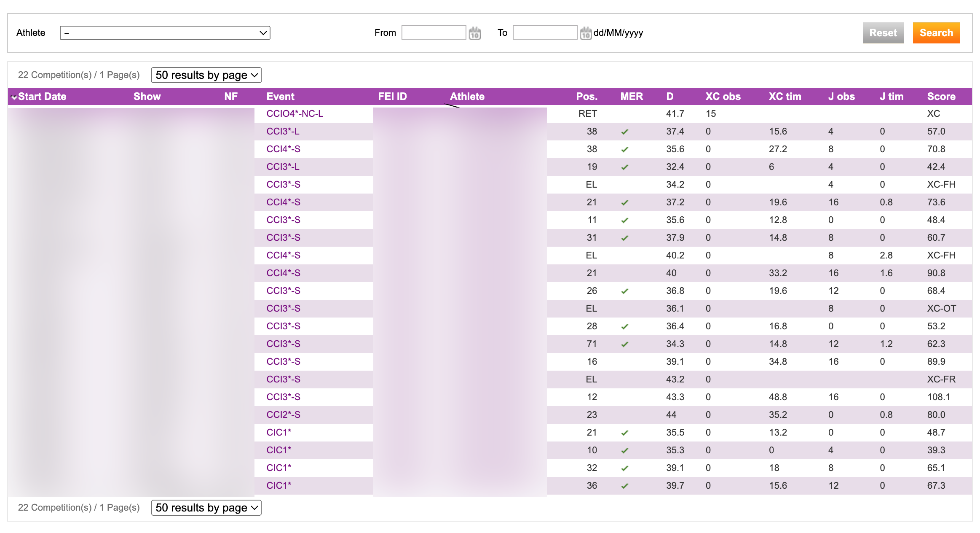Viewport: 980px width, 533px height.
Task: Open the From date calendar picker
Action: click(x=474, y=33)
